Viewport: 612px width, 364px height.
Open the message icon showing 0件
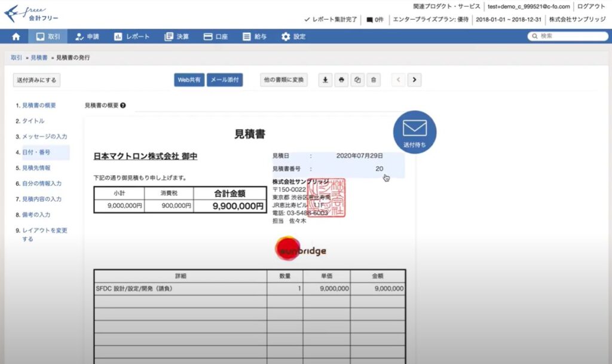tap(375, 19)
